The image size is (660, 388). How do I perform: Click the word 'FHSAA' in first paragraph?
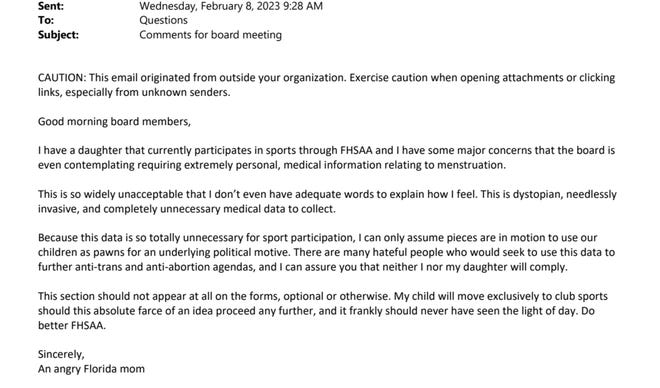(356, 150)
